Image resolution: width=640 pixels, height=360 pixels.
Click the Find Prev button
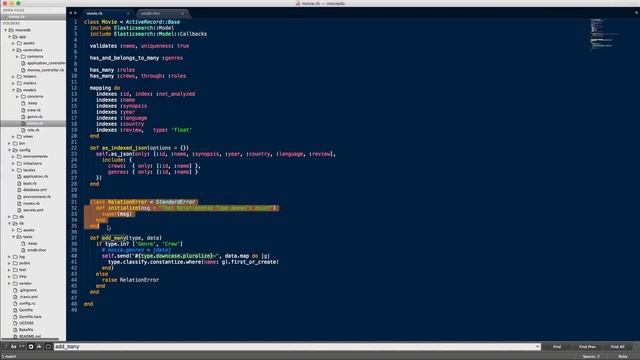point(587,347)
